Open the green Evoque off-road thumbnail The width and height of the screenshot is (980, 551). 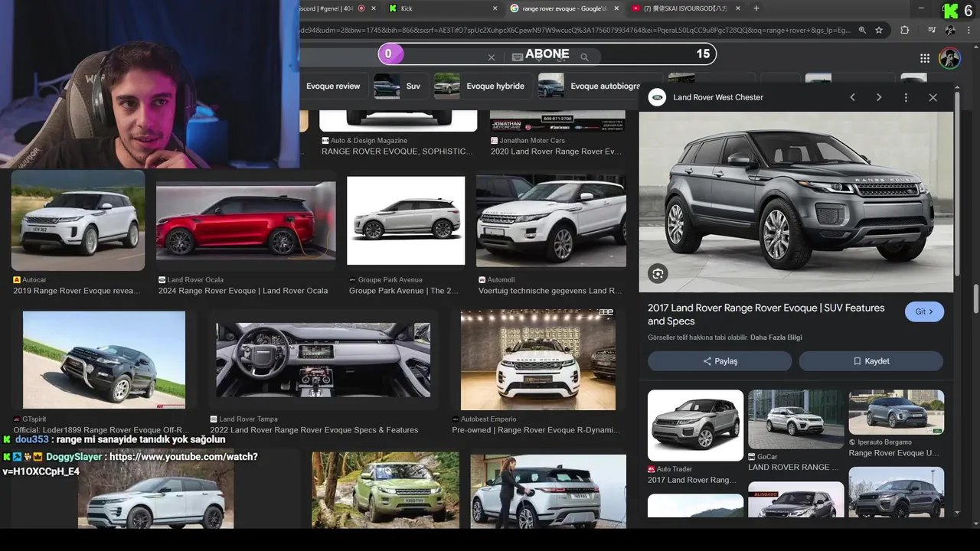(x=385, y=490)
